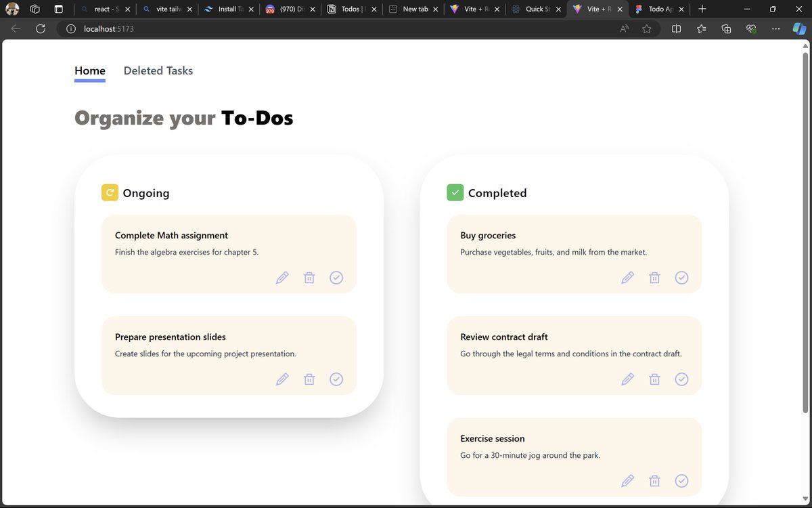812x508 pixels.
Task: Open the Deleted Tasks tab
Action: pos(158,70)
